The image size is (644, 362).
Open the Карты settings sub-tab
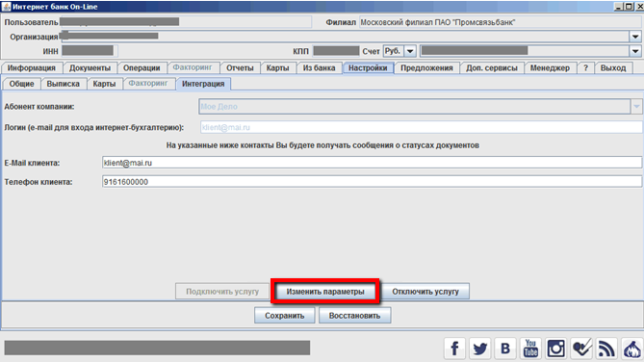coord(104,84)
